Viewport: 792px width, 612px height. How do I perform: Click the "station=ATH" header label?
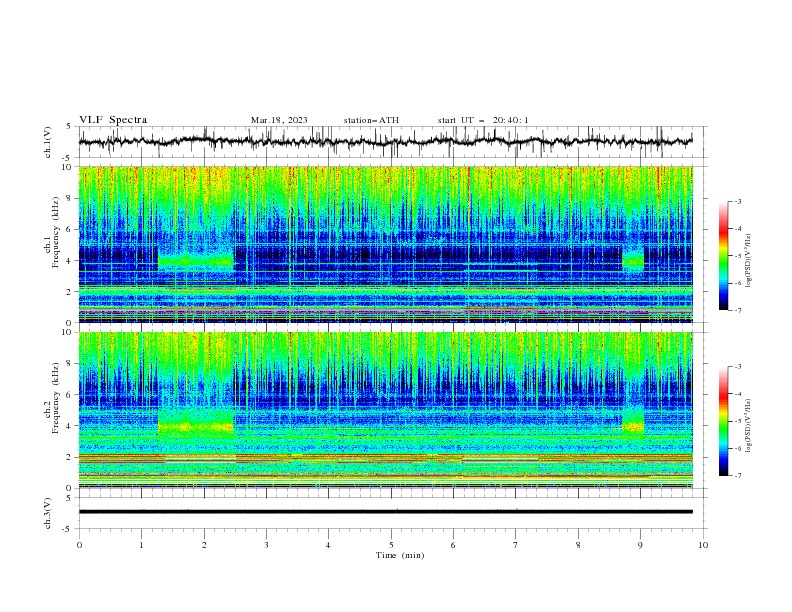point(371,120)
